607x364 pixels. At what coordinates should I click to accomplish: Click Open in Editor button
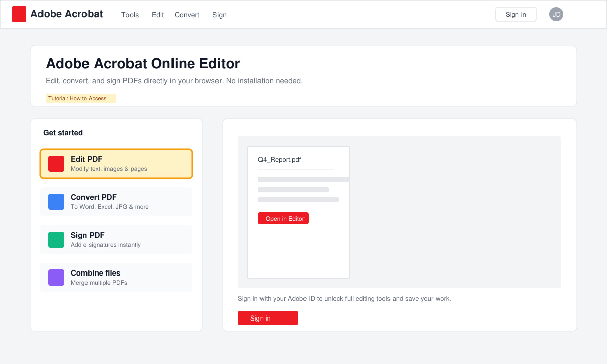point(283,218)
